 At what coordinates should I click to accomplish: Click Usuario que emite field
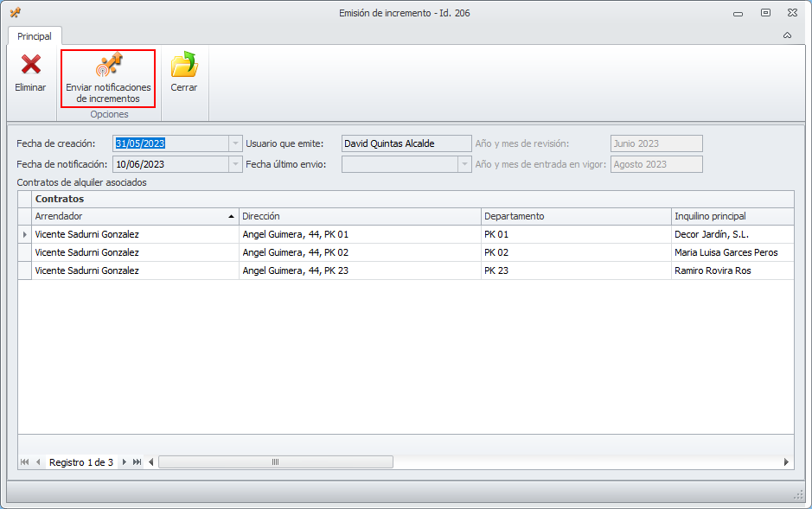pyautogui.click(x=406, y=143)
